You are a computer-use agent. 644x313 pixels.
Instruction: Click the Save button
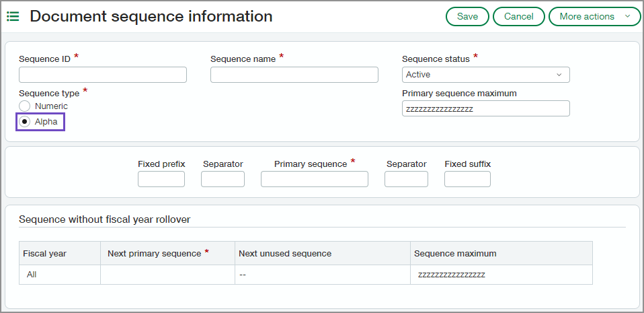467,17
